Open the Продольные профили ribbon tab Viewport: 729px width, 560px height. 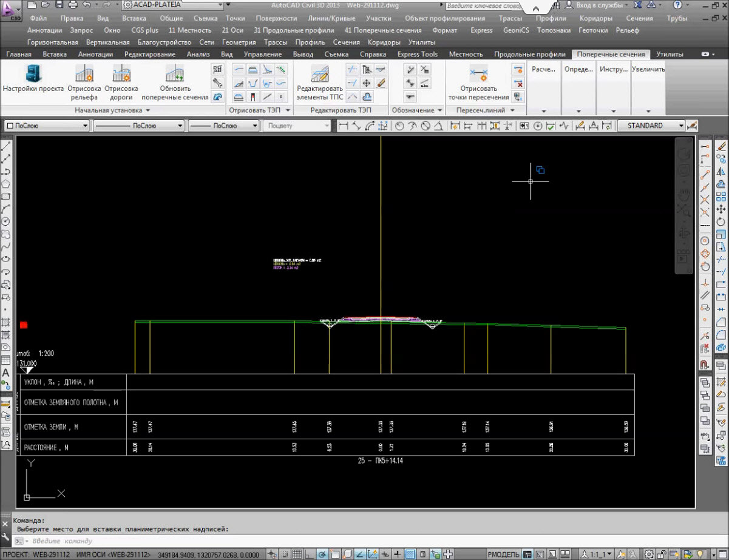pyautogui.click(x=529, y=54)
